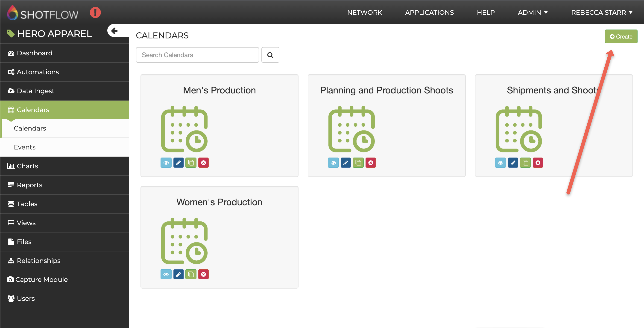Delete the Shipments and Shoots calendar

click(538, 163)
